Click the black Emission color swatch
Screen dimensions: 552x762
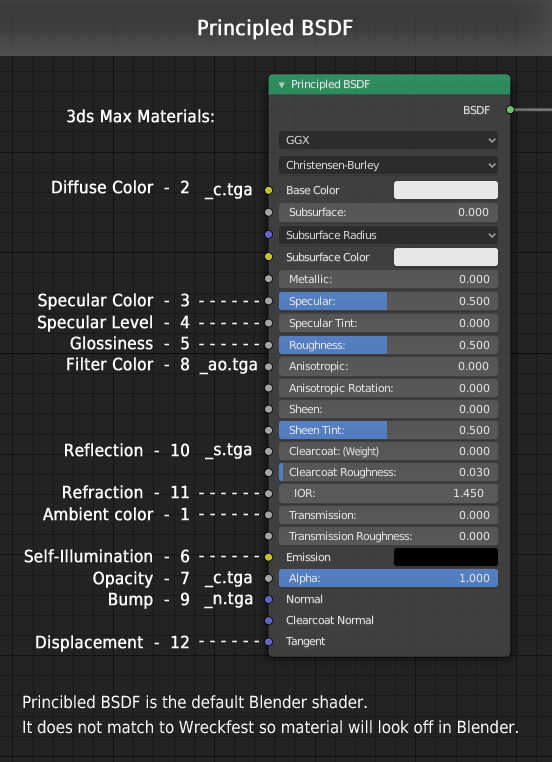click(x=446, y=557)
